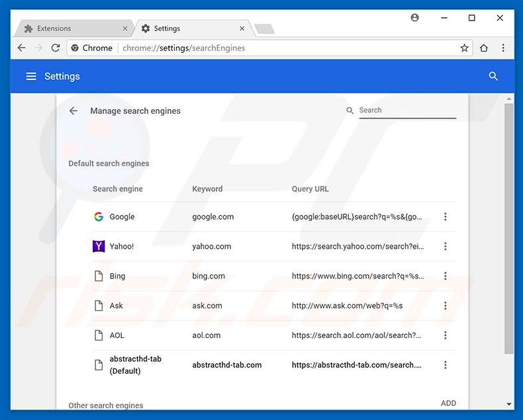Click the search.yahoo.com query URL
The image size is (523, 420).
357,246
